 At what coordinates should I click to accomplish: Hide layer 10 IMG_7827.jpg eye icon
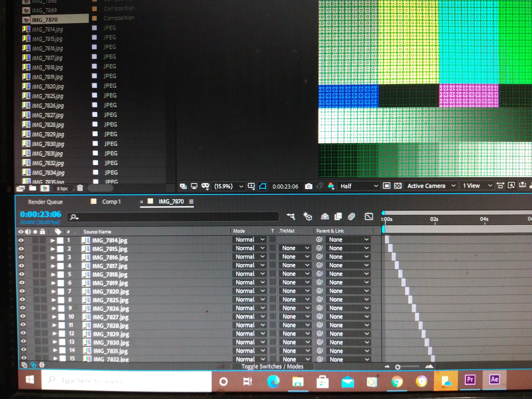[x=23, y=316]
